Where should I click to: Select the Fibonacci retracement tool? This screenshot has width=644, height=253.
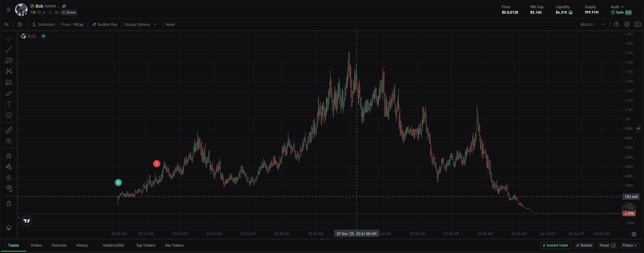9,60
